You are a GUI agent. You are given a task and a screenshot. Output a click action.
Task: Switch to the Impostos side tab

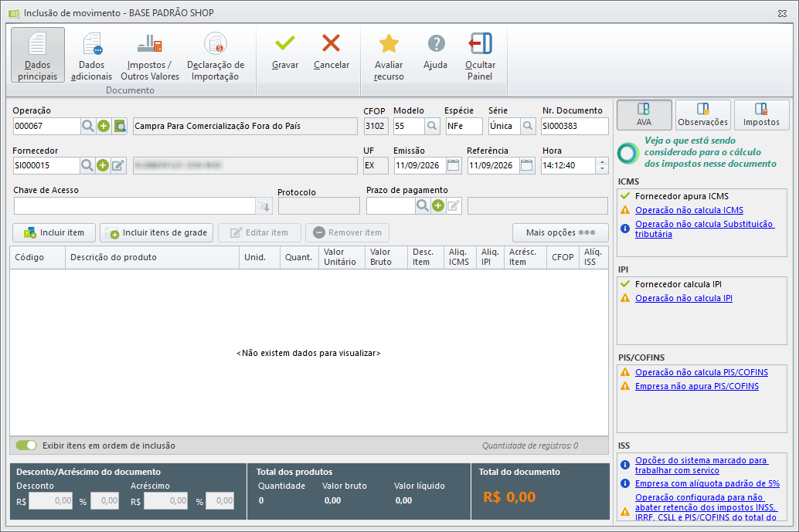point(761,115)
